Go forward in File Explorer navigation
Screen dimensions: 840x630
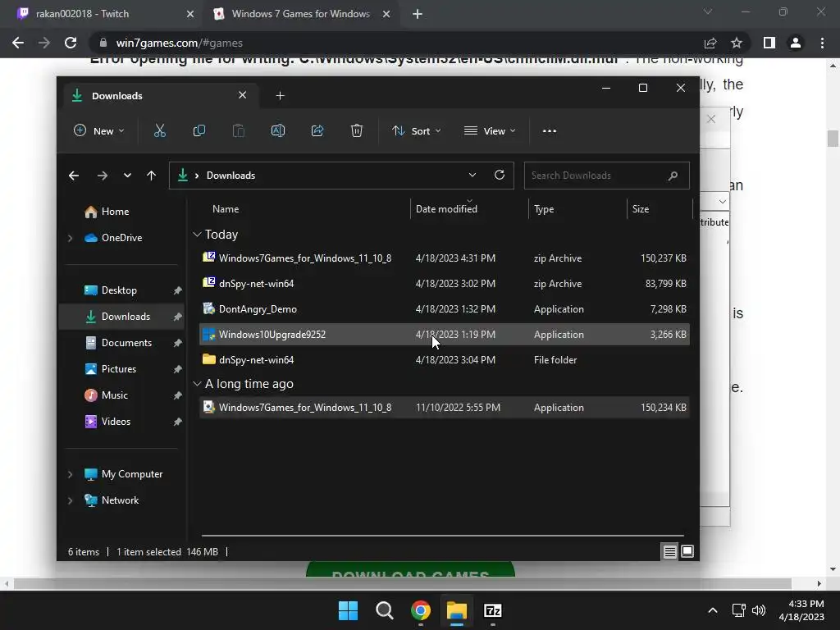tap(102, 176)
